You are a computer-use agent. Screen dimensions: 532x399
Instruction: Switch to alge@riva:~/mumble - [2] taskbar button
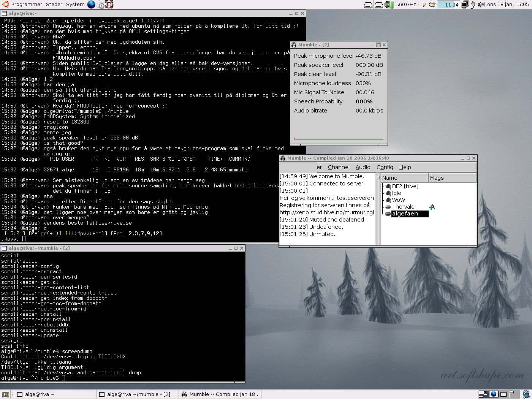[137, 394]
